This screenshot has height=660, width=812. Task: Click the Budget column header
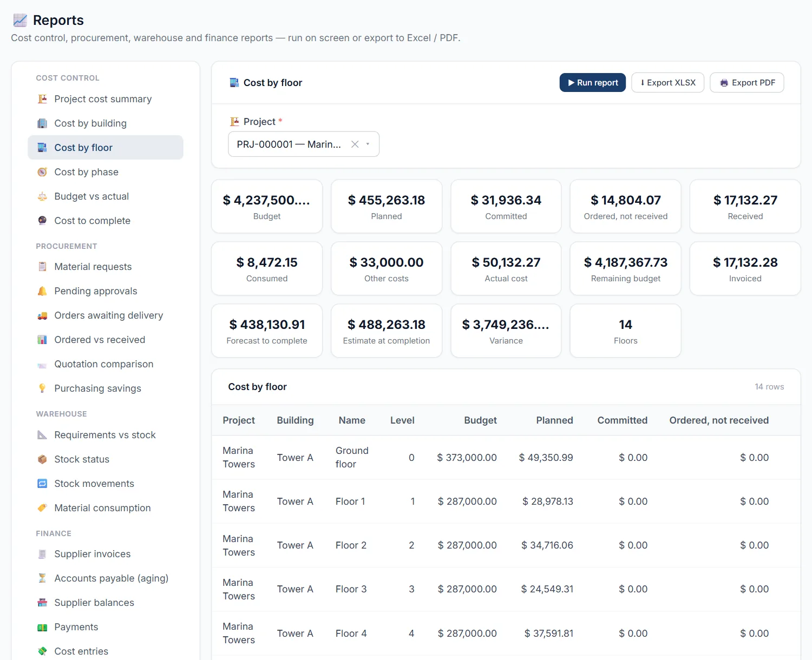pos(480,420)
